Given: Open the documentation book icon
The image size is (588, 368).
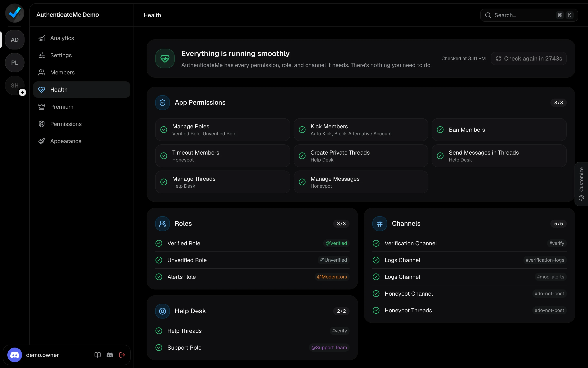Looking at the screenshot, I should point(97,355).
